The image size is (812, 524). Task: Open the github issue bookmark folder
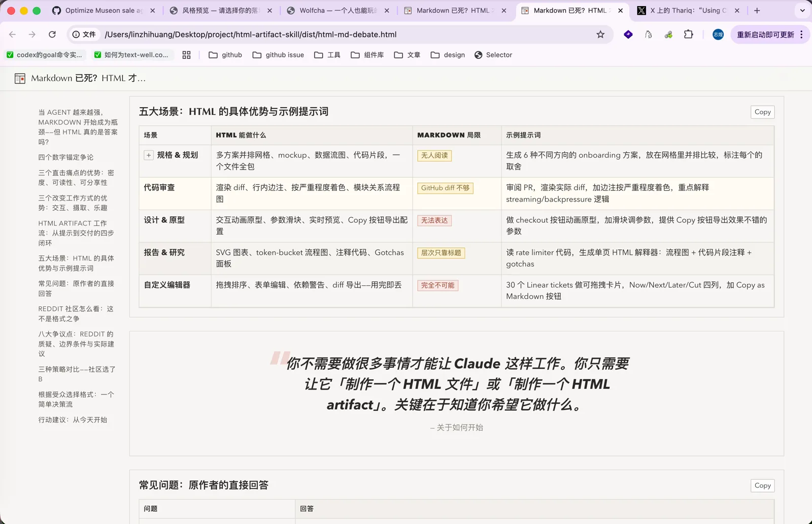coord(278,55)
